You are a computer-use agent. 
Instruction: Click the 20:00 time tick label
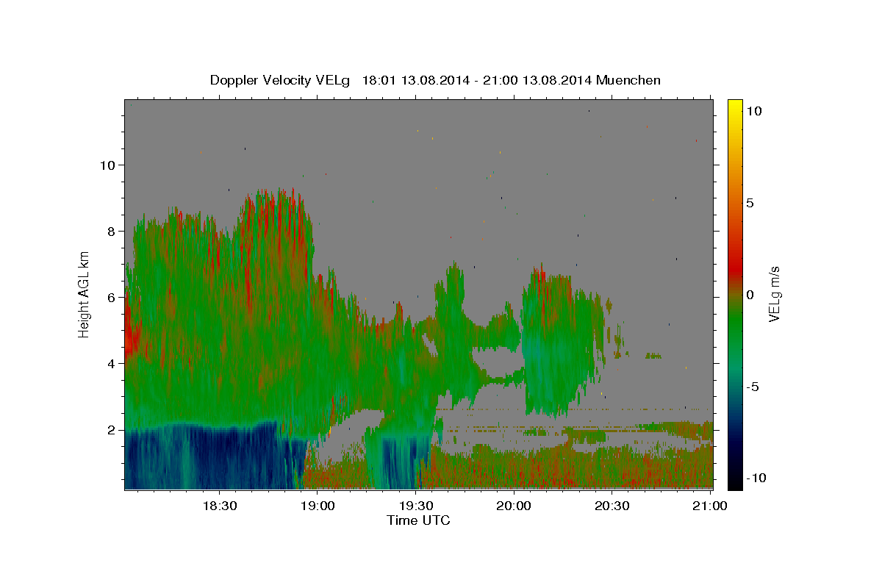(514, 506)
